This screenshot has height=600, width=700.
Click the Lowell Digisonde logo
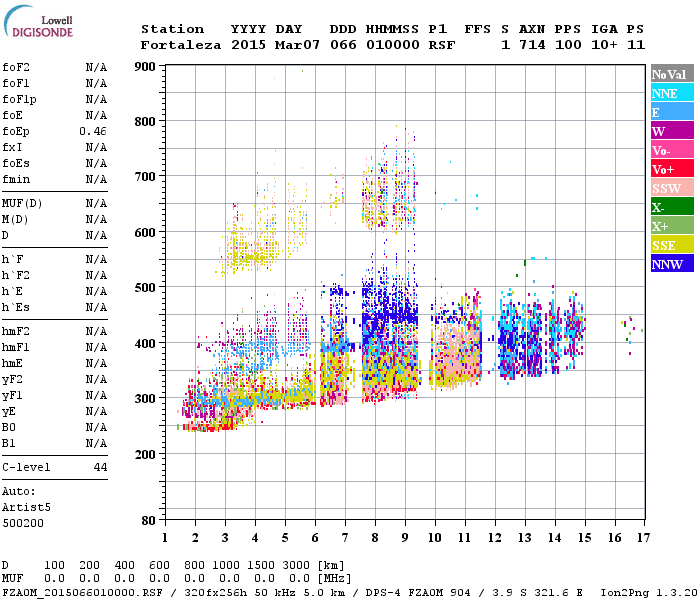click(x=38, y=22)
